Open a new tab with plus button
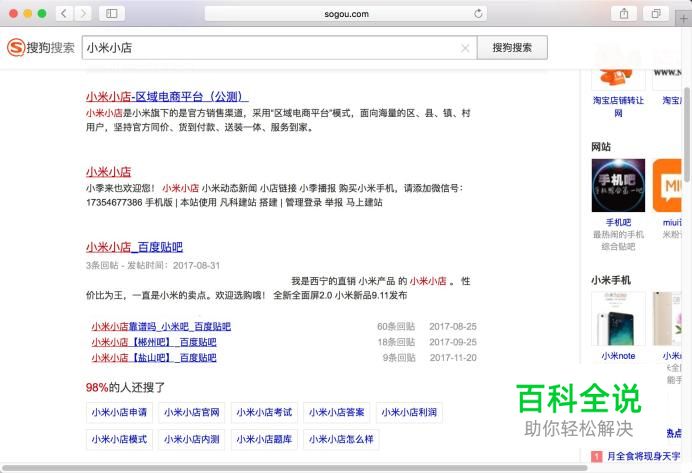The image size is (692, 473). point(684,19)
